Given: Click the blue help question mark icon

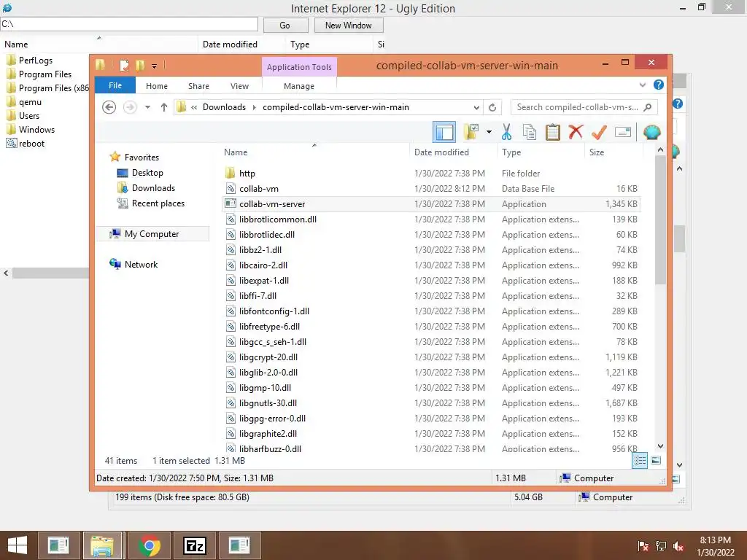Looking at the screenshot, I should pyautogui.click(x=659, y=85).
